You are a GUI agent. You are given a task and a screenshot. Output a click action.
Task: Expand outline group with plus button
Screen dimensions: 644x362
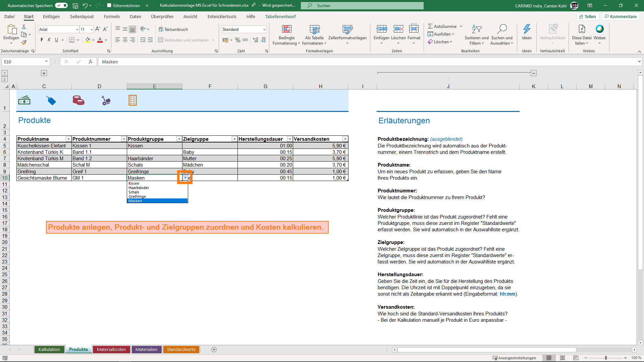coord(44,73)
